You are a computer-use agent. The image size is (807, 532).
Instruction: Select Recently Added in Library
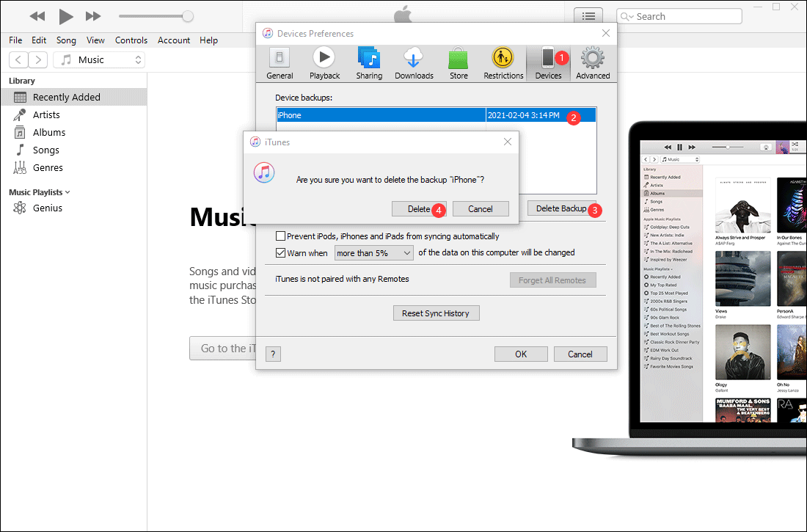[73, 97]
